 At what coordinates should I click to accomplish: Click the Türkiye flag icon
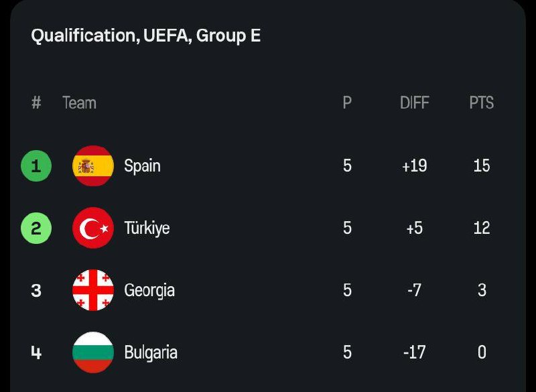point(92,228)
